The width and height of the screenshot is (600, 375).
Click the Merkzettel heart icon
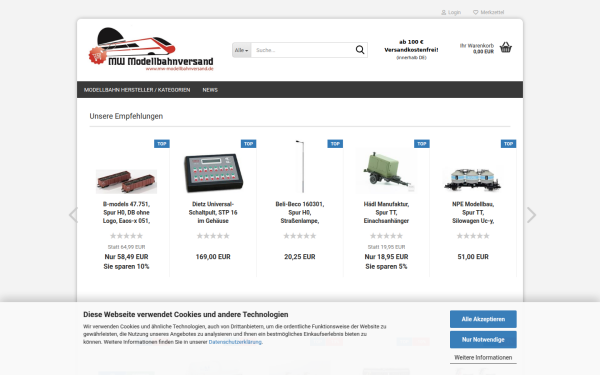pyautogui.click(x=476, y=12)
